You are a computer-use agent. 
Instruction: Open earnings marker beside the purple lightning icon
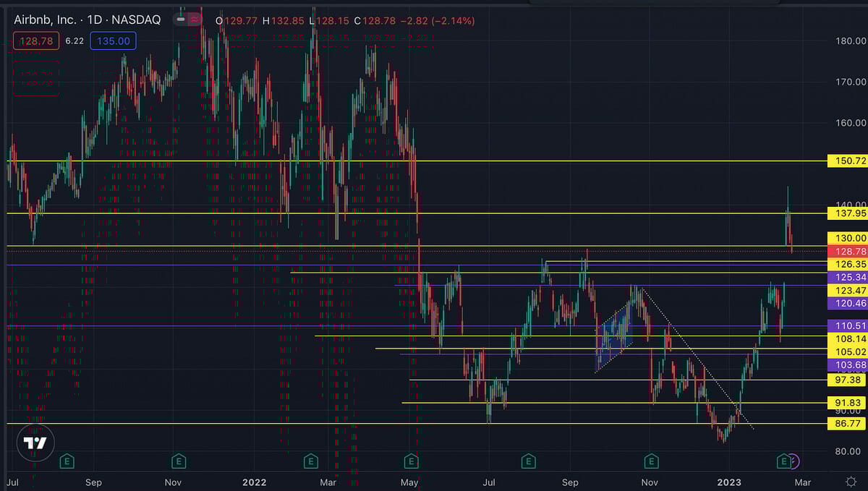tap(783, 460)
